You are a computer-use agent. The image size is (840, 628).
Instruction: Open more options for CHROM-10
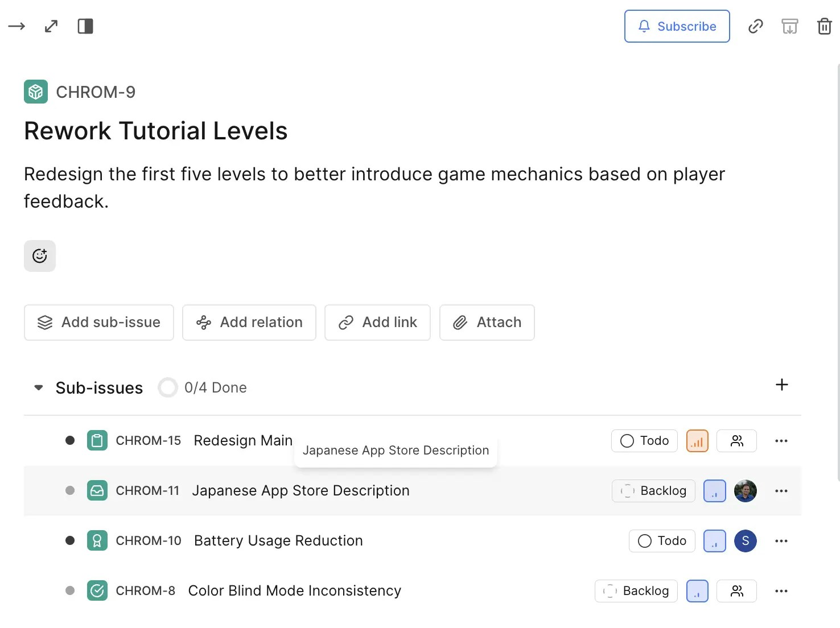(x=781, y=541)
